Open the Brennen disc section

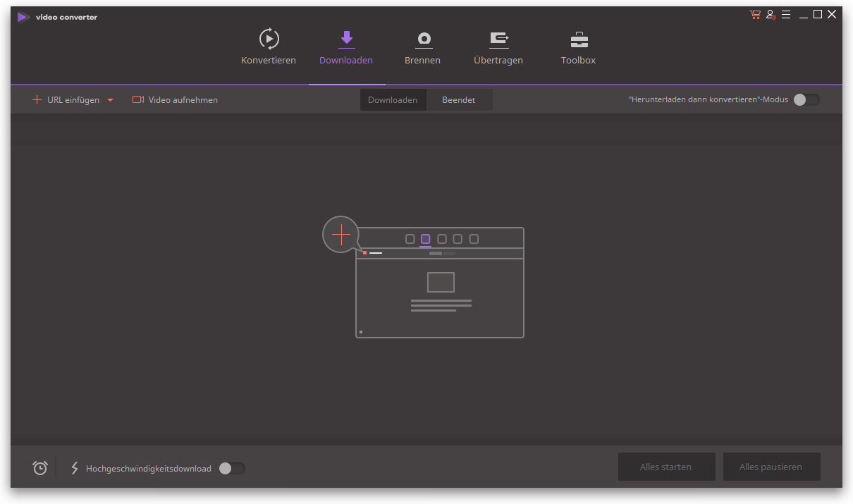click(x=422, y=47)
